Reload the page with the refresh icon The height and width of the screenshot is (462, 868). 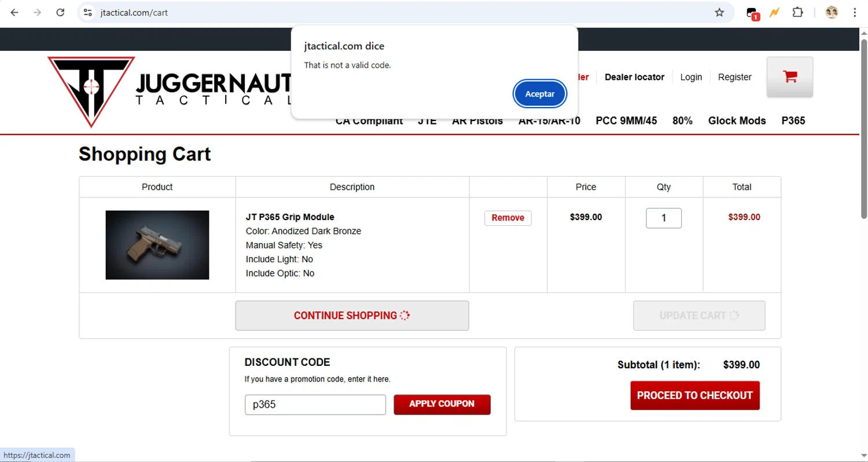(x=60, y=12)
